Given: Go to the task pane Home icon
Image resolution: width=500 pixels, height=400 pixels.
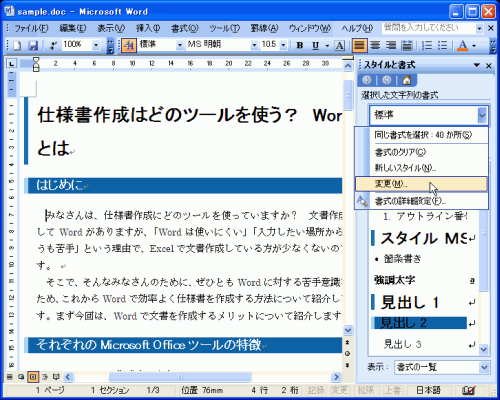Looking at the screenshot, I should (x=407, y=80).
